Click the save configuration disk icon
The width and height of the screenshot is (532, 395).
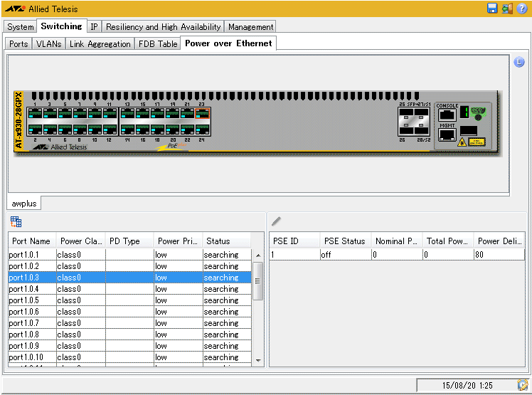[x=492, y=9]
